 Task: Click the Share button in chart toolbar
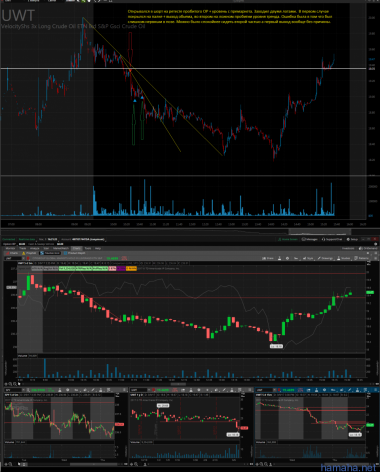point(268,258)
